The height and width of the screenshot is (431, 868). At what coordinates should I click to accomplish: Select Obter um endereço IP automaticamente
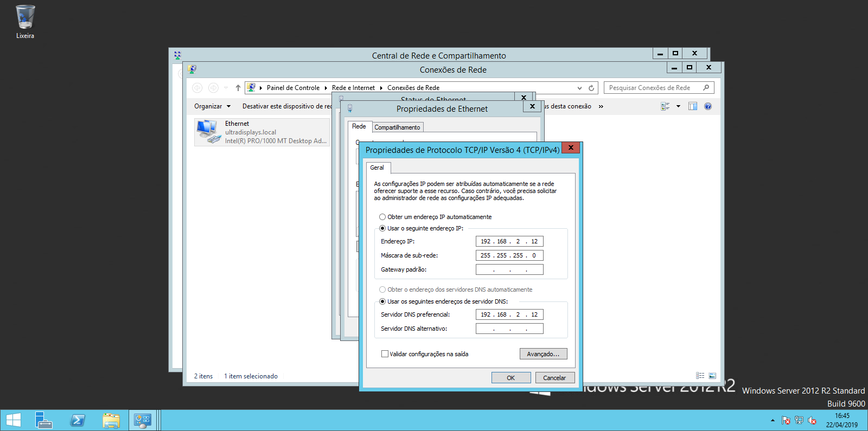pyautogui.click(x=382, y=217)
